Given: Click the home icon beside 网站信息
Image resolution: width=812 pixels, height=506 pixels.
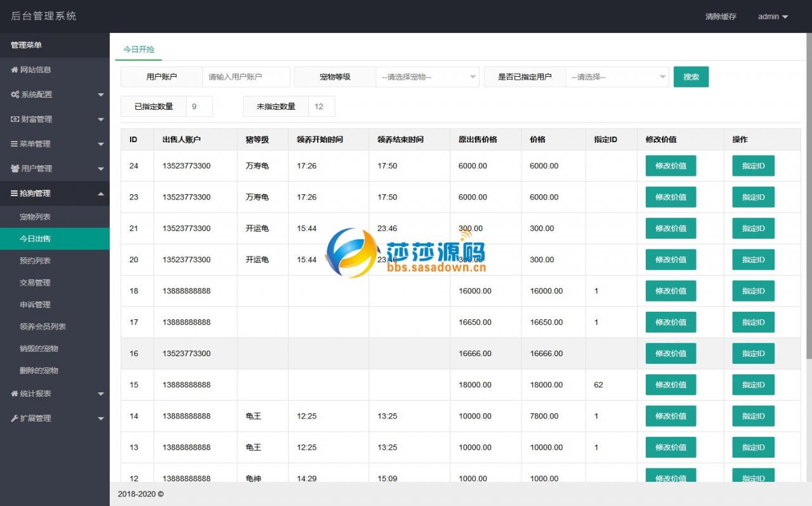Looking at the screenshot, I should point(15,70).
